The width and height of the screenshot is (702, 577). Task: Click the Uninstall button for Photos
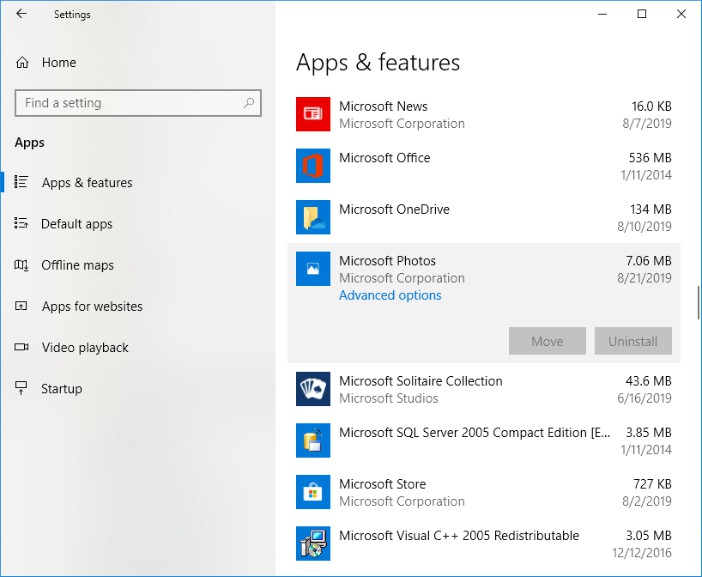pyautogui.click(x=633, y=341)
